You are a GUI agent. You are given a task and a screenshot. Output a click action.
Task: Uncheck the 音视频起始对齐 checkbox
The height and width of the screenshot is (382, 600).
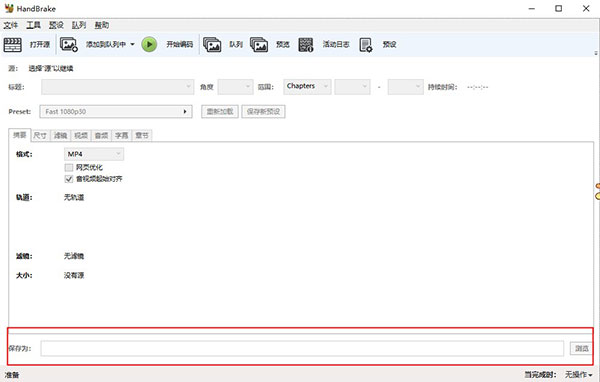point(69,179)
